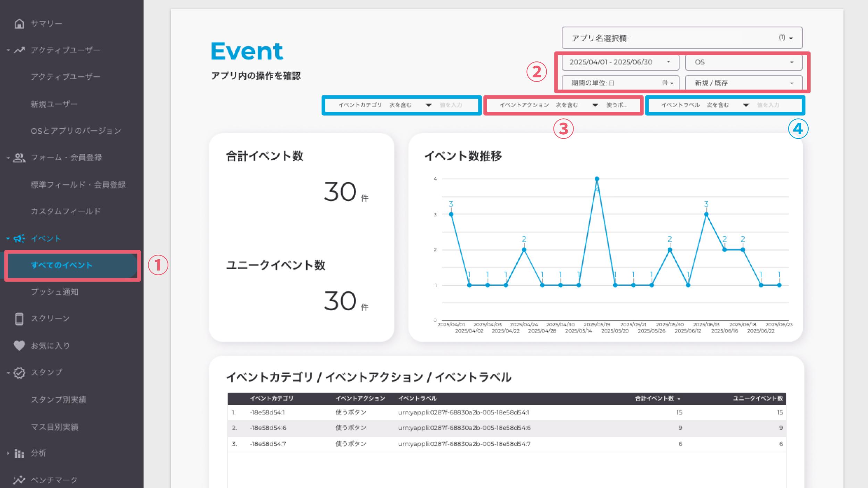Screen dimensions: 868x488
Task: Open サマリー in the sidebar
Action: click(x=47, y=24)
